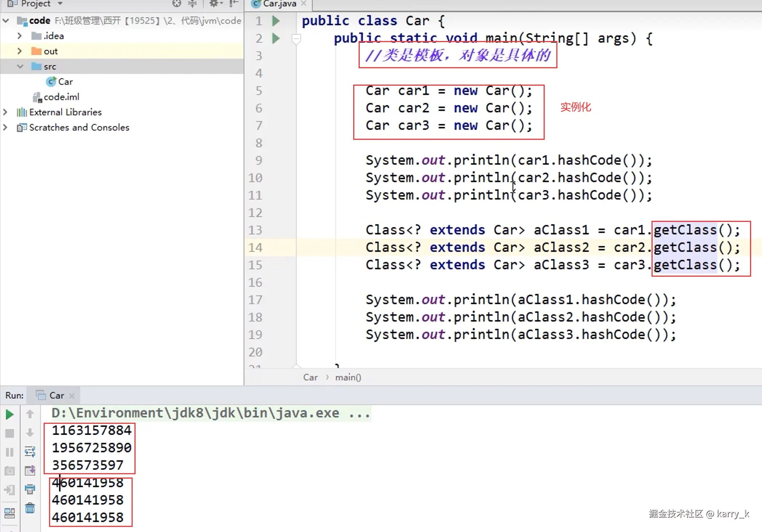Viewport: 762px width, 532px height.
Task: Clear console output with trash icon
Action: click(30, 508)
